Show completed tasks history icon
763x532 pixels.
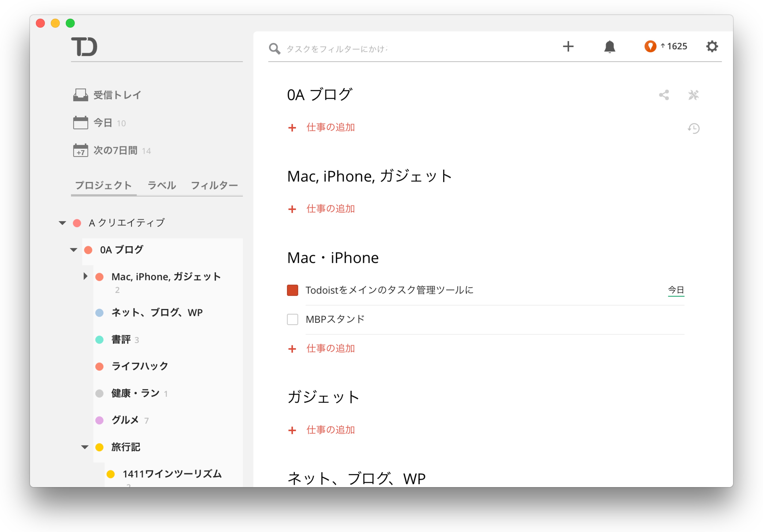pyautogui.click(x=694, y=128)
